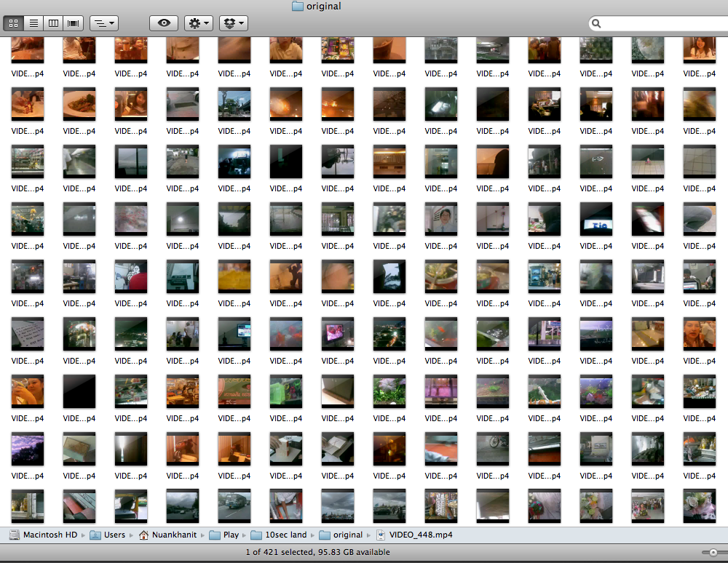Click the Quick Look eye button
This screenshot has height=563, width=728.
point(164,23)
